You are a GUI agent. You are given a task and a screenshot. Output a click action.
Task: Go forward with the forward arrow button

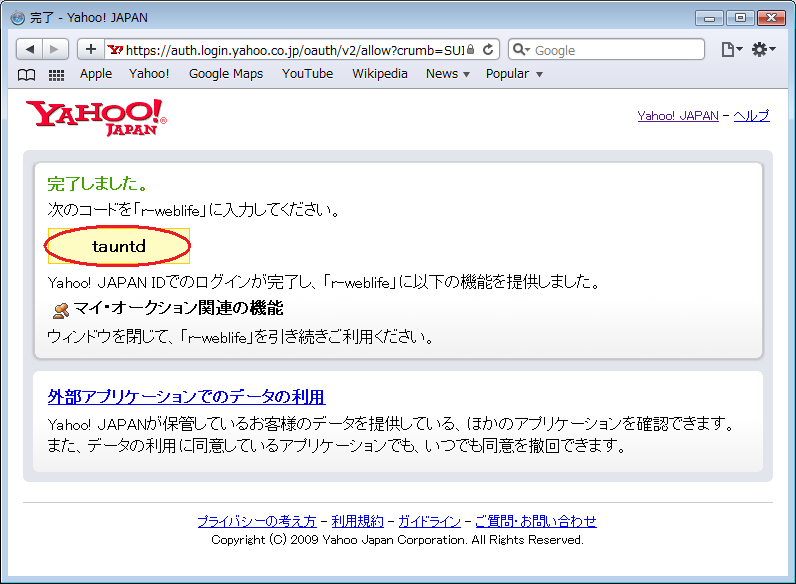pos(55,50)
